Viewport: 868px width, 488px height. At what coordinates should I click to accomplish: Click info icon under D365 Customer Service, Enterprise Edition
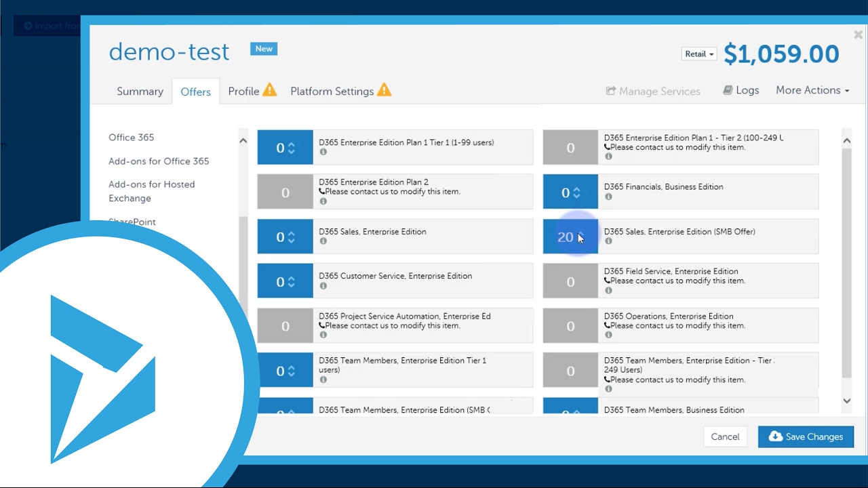323,286
